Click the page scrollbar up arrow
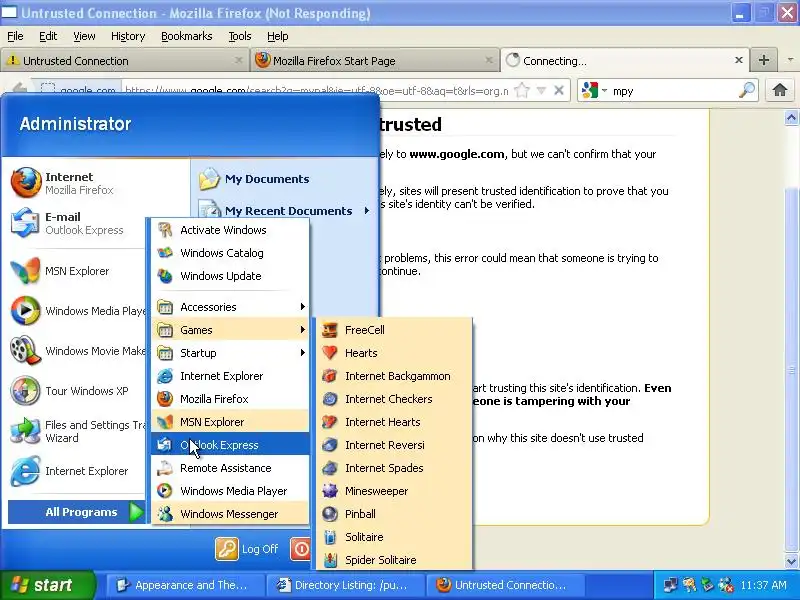Screen dimensions: 800x600 pyautogui.click(x=791, y=118)
